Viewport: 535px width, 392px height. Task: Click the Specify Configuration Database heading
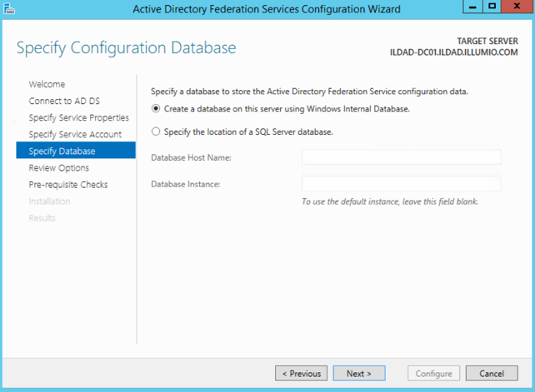click(x=126, y=47)
